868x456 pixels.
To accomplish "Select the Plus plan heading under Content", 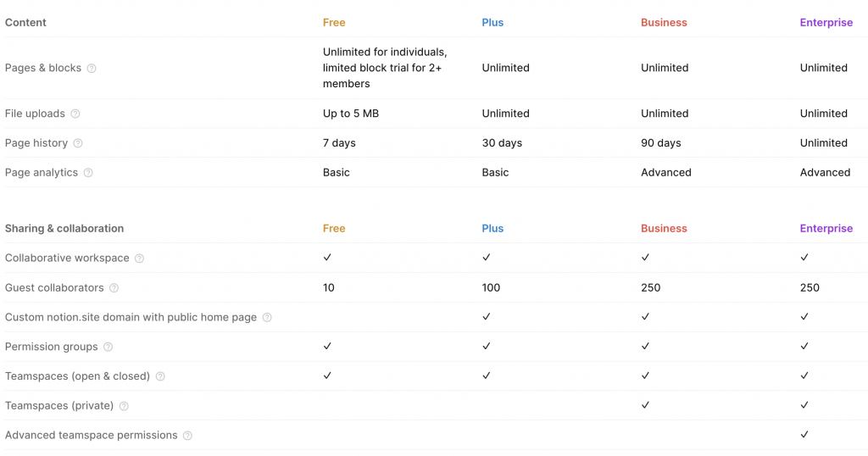I will click(x=492, y=23).
